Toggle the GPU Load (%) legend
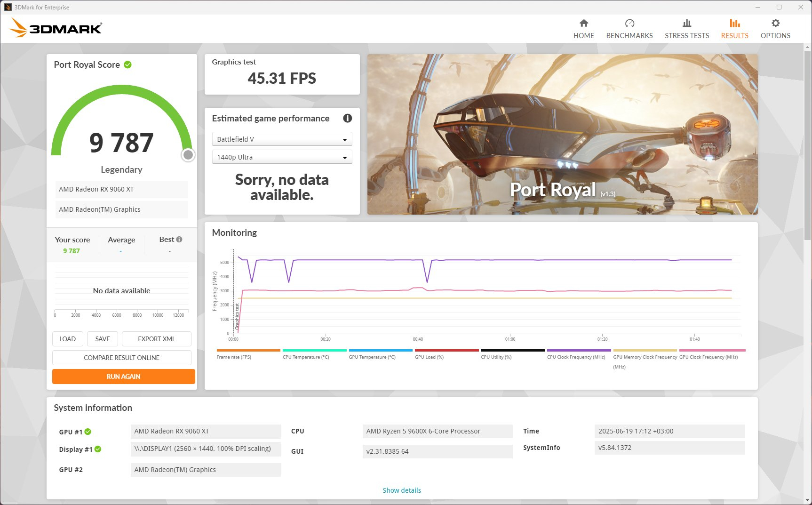 tap(446, 354)
